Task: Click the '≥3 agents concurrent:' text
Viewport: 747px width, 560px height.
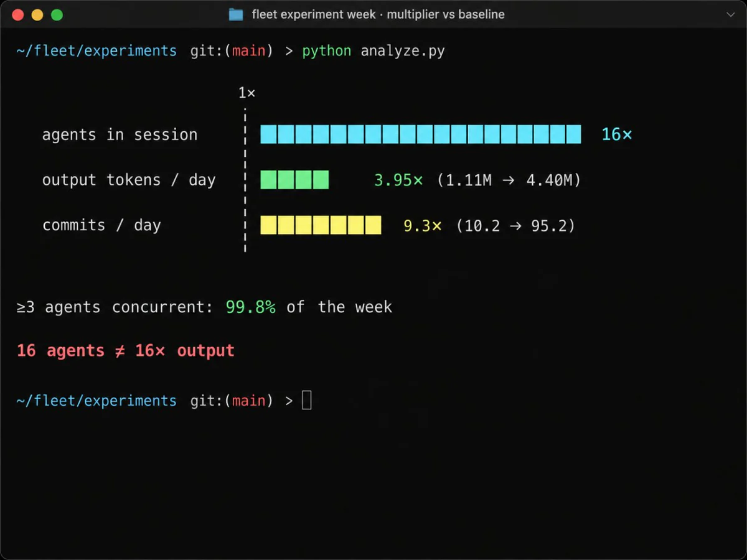Action: (x=115, y=307)
